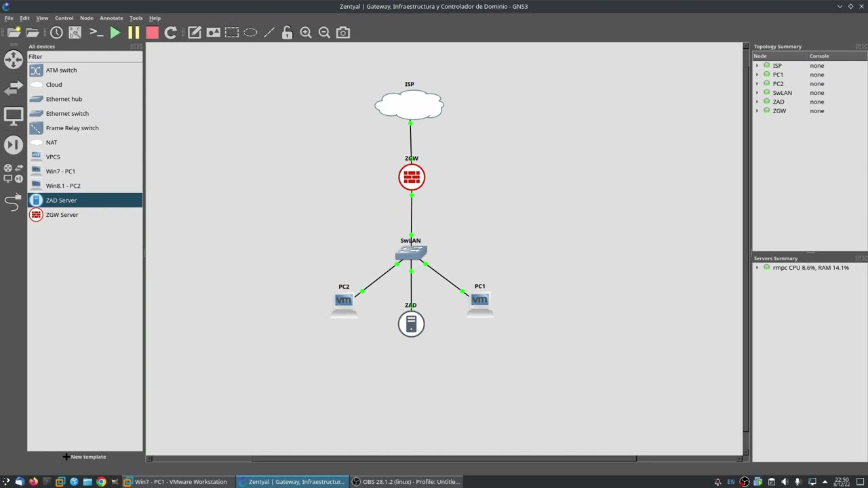
Task: Click the PC2 VM node on canvas
Action: click(344, 304)
